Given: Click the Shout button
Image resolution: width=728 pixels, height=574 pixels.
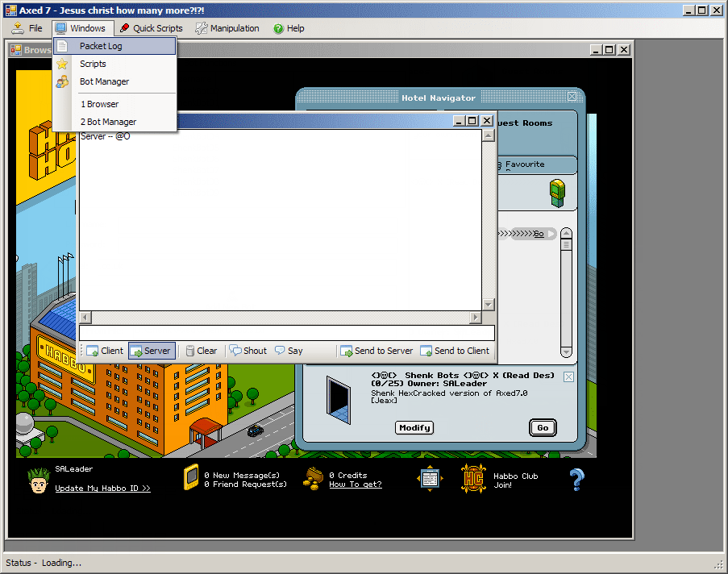Looking at the screenshot, I should point(248,351).
